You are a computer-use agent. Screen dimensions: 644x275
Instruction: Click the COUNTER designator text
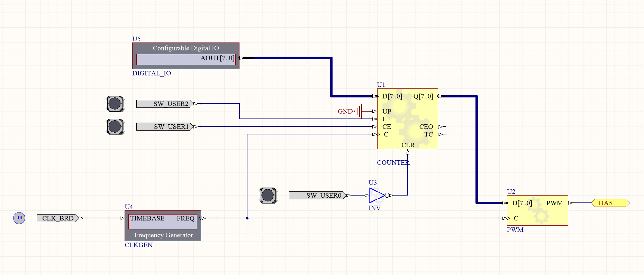pyautogui.click(x=393, y=163)
